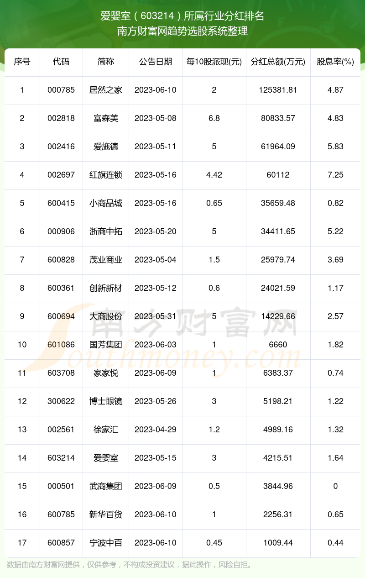Click the 序号 column header
Screen dimensions: 365x588
22,62
